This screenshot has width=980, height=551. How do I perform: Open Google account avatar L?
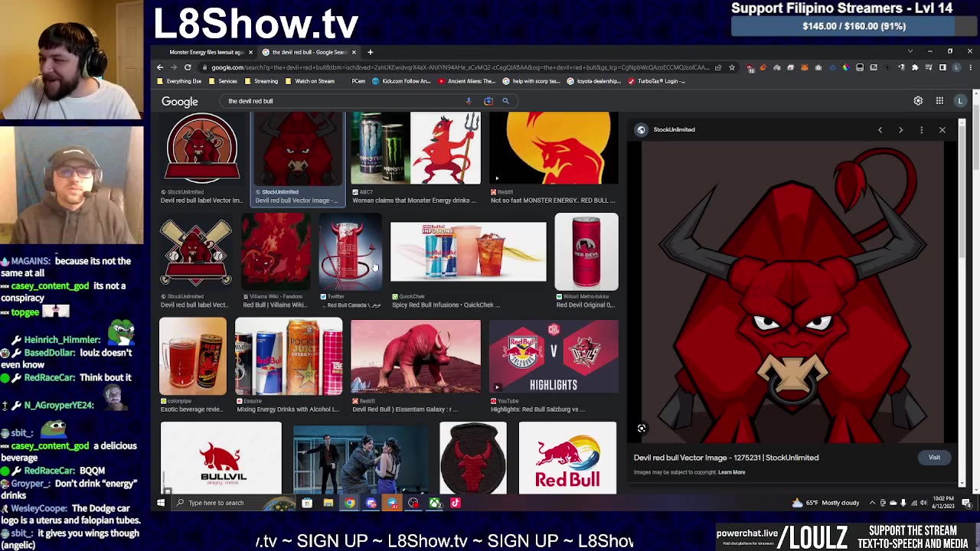960,101
